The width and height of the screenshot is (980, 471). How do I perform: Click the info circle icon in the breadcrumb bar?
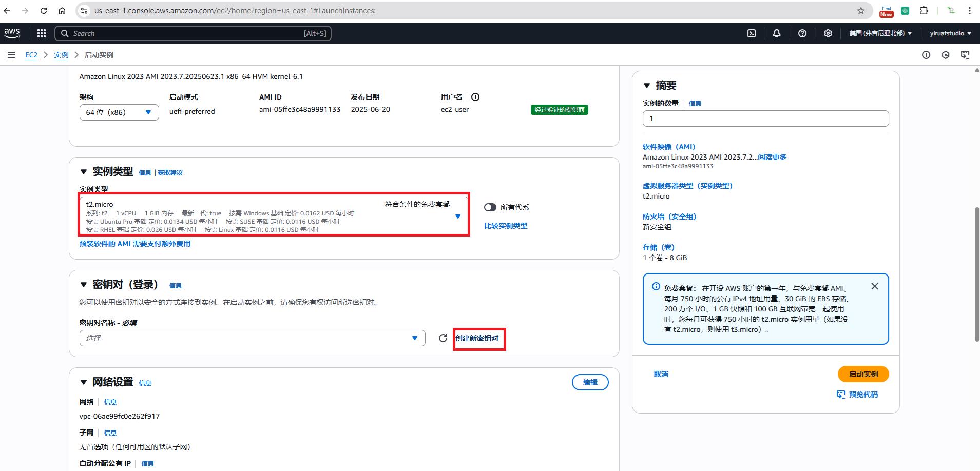click(926, 55)
